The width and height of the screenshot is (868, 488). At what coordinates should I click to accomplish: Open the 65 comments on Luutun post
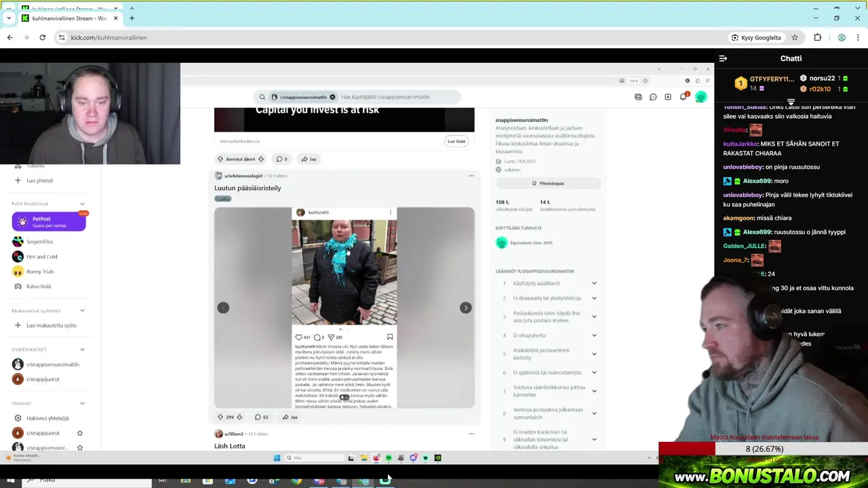pos(261,417)
